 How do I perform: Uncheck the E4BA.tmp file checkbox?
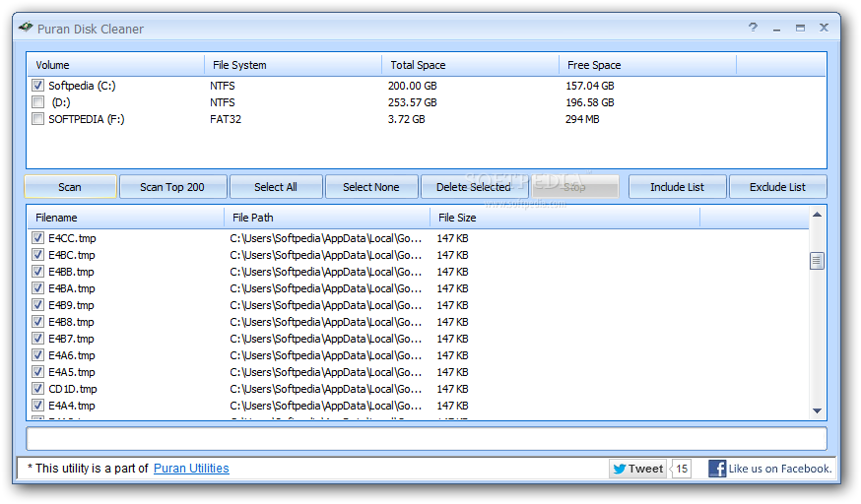37,288
